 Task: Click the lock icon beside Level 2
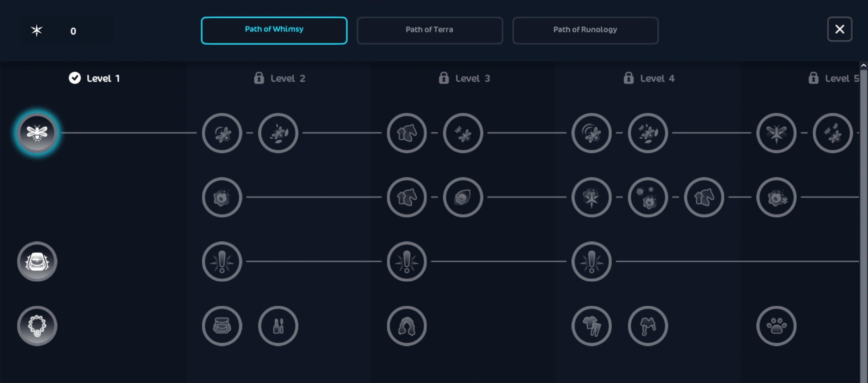(x=259, y=78)
